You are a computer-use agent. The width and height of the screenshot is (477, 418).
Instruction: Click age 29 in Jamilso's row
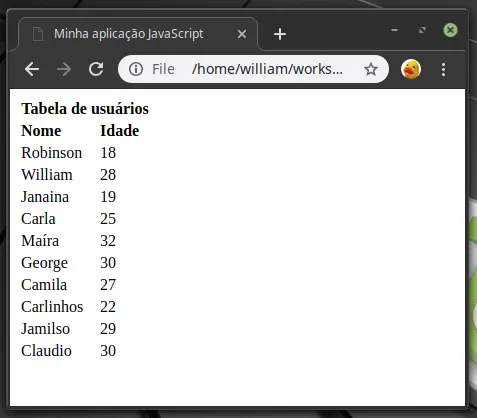click(x=108, y=329)
